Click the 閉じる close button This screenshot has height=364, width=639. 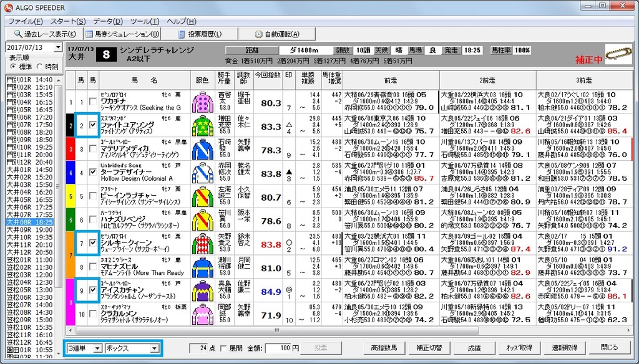click(610, 348)
